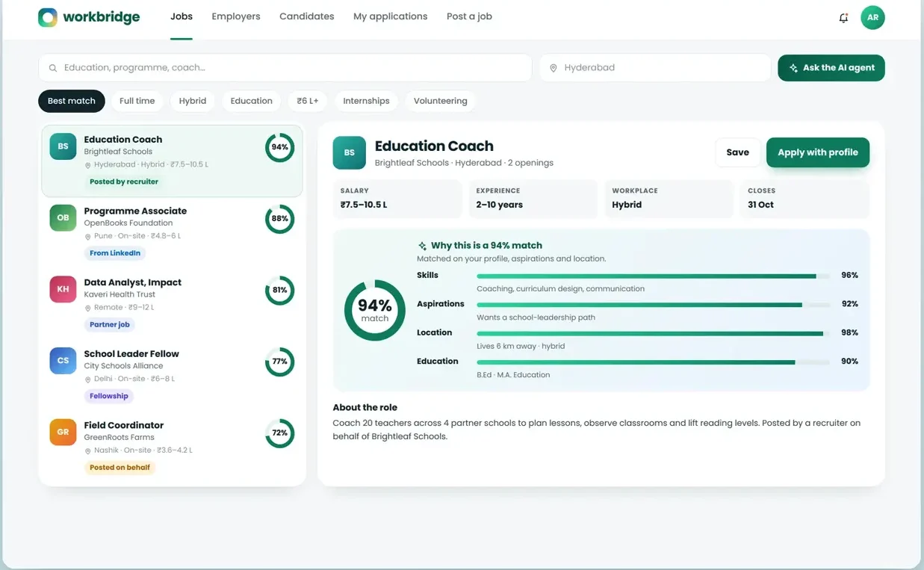Click the Partner job tag
The width and height of the screenshot is (924, 570).
click(110, 325)
